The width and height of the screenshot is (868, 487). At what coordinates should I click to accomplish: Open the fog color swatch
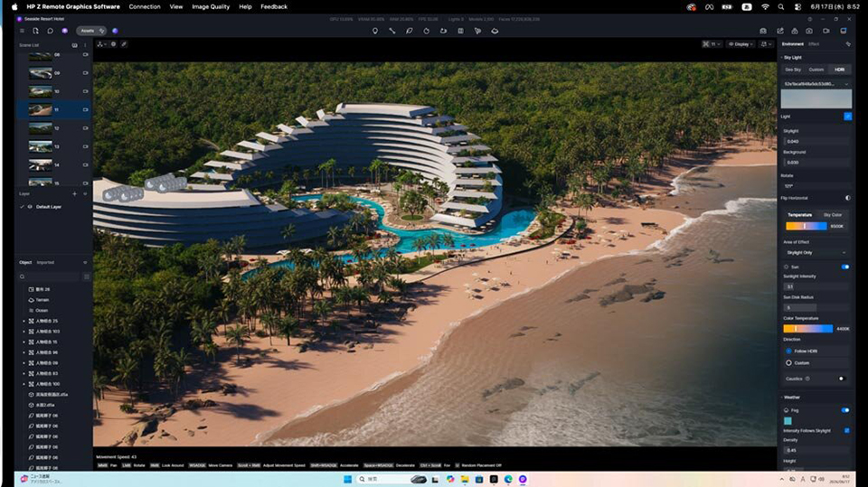pos(788,421)
